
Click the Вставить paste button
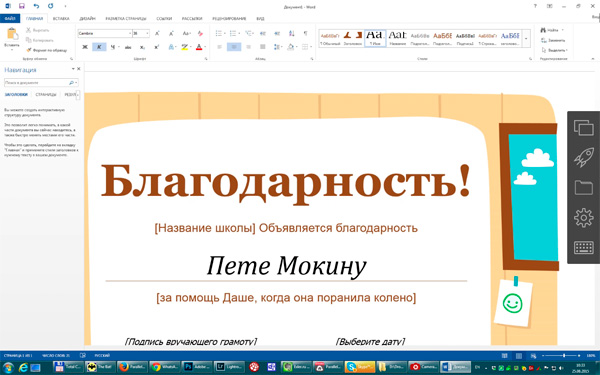point(12,39)
